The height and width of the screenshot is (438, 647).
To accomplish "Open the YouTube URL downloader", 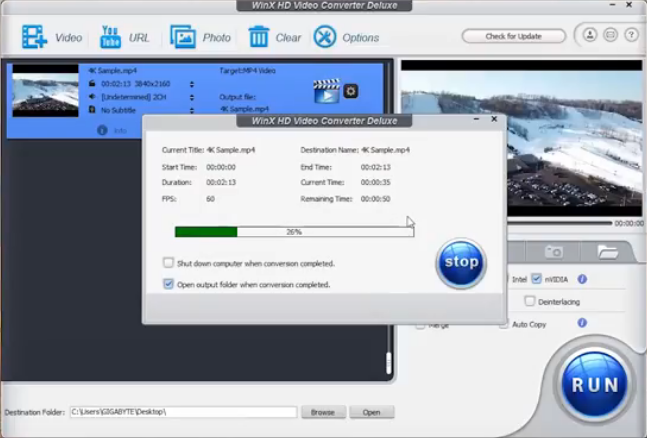I will click(110, 37).
